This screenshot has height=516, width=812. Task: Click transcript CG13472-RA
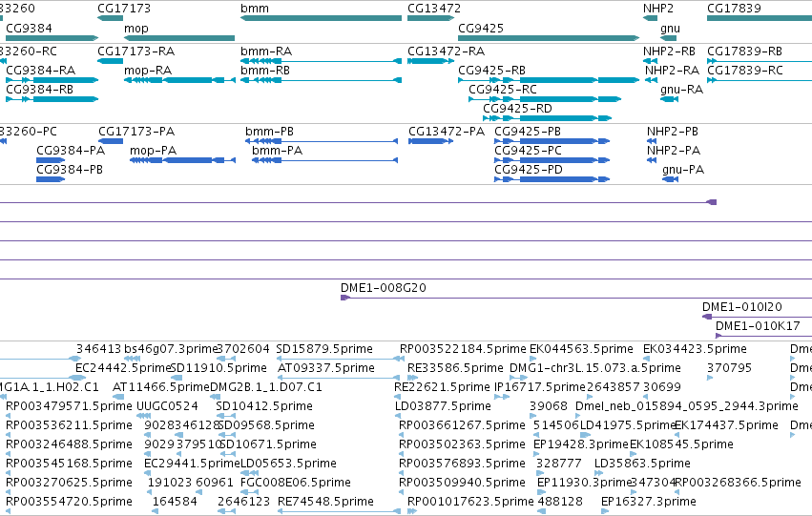pos(431,61)
